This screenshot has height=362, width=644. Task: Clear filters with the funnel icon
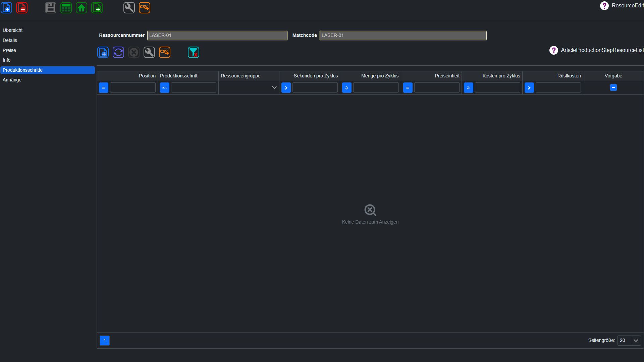[x=194, y=52]
